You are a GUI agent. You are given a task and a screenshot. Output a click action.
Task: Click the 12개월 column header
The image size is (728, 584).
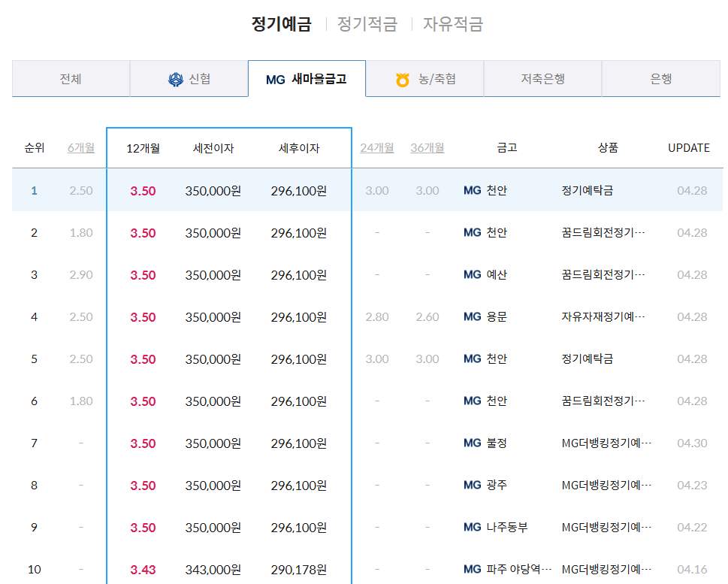point(143,148)
